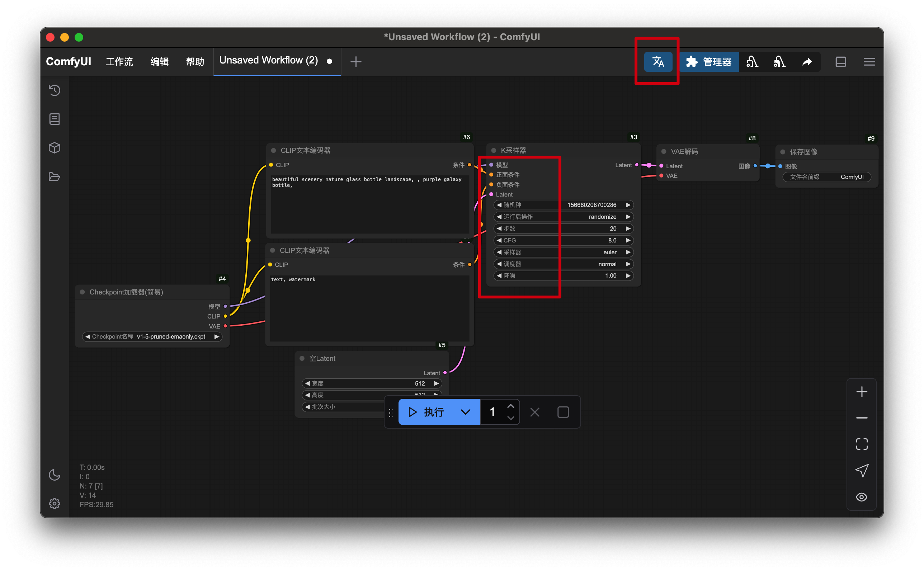Open the queue history sidebar icon
The image size is (924, 571).
point(55,90)
